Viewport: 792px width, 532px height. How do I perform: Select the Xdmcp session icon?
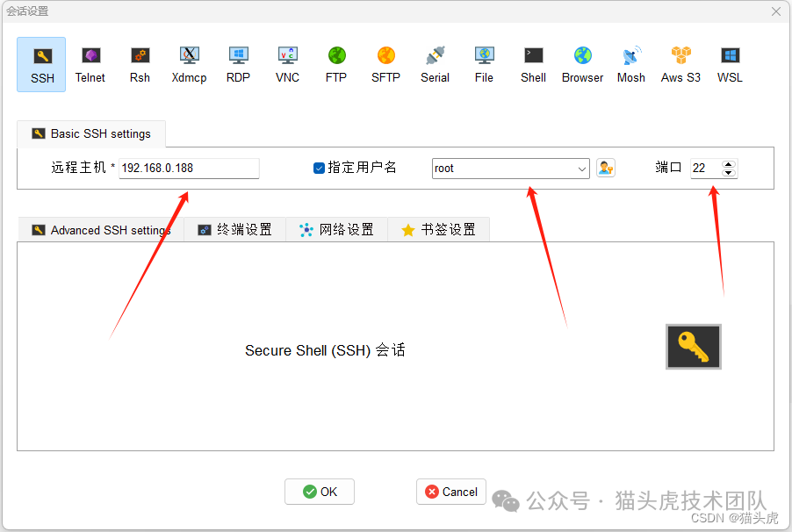pos(189,64)
